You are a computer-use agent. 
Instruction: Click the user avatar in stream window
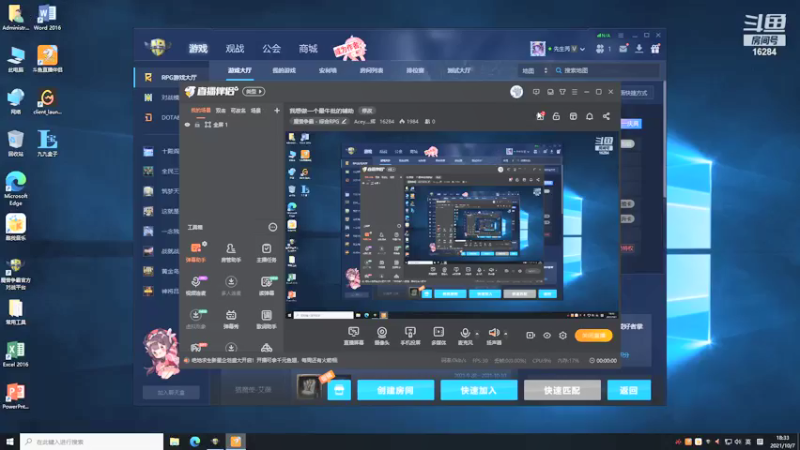(516, 92)
